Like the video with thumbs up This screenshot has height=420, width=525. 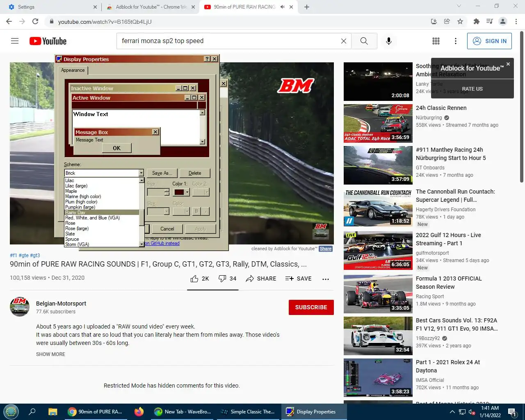(200, 278)
